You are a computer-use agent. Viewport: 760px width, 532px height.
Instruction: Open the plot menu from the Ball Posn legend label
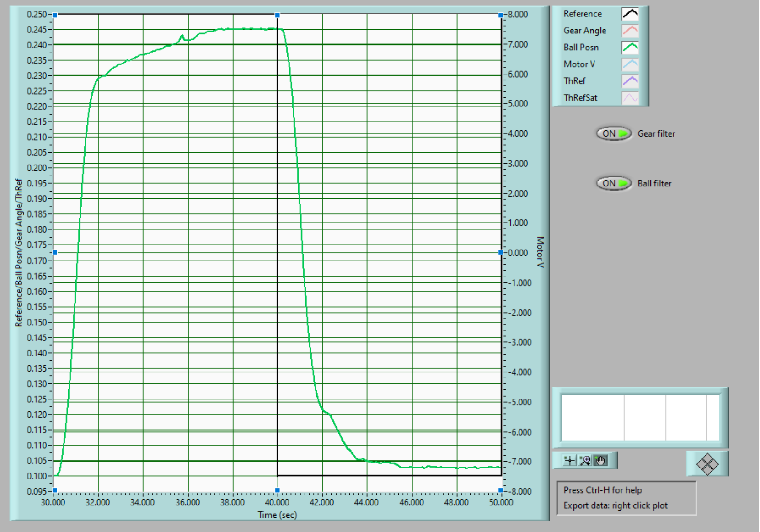tap(582, 47)
